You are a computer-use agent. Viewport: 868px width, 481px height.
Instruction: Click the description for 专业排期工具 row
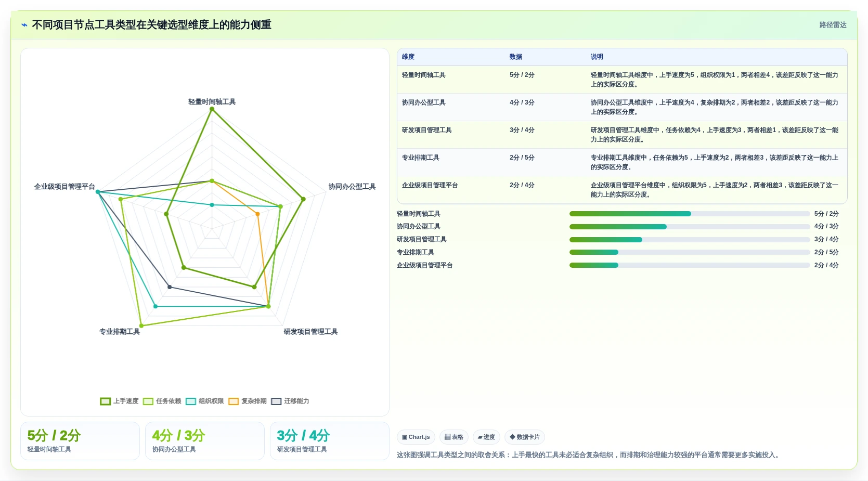pos(715,162)
